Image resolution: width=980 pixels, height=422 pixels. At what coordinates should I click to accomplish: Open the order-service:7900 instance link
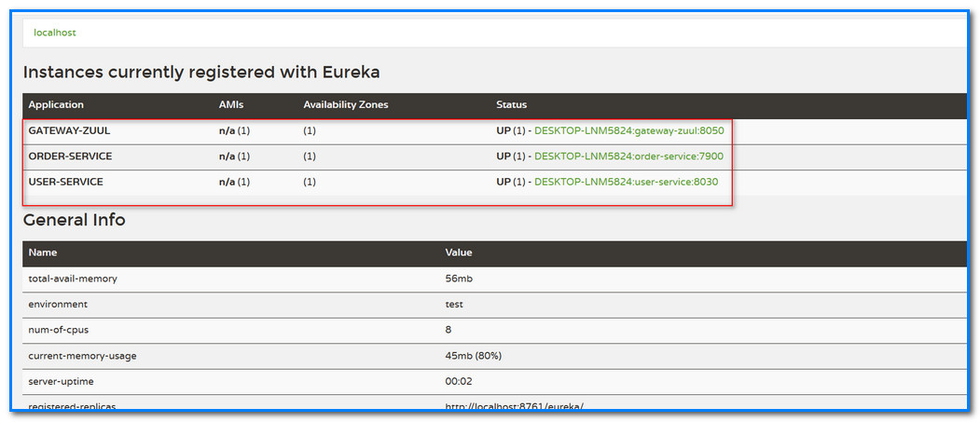tap(628, 157)
